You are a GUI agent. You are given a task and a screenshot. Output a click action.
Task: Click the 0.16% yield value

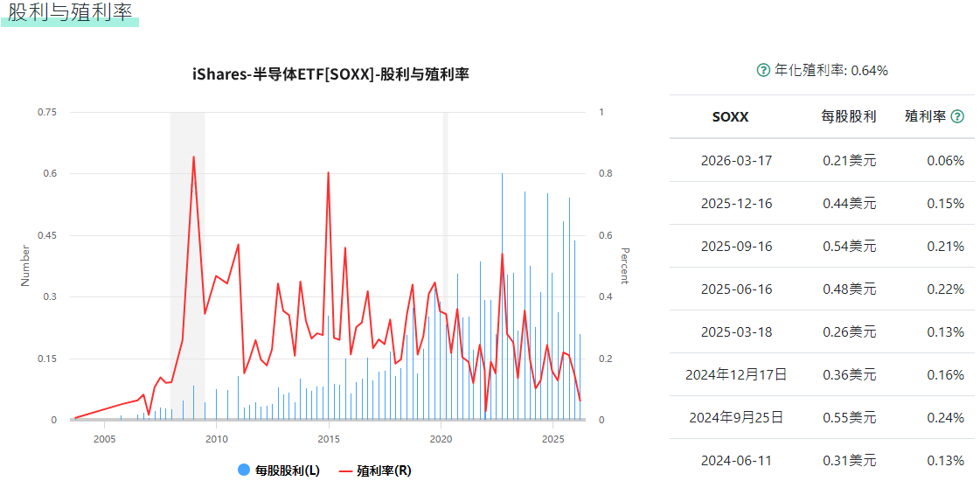coord(946,374)
